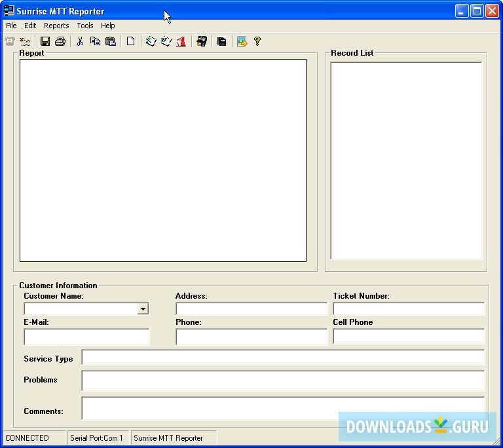
Task: Click the Copy icon in toolbar
Action: point(95,41)
